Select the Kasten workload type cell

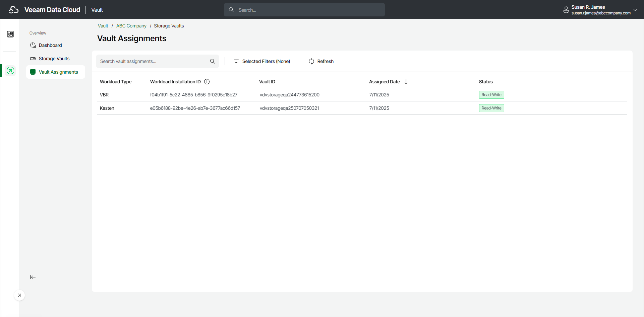(107, 108)
